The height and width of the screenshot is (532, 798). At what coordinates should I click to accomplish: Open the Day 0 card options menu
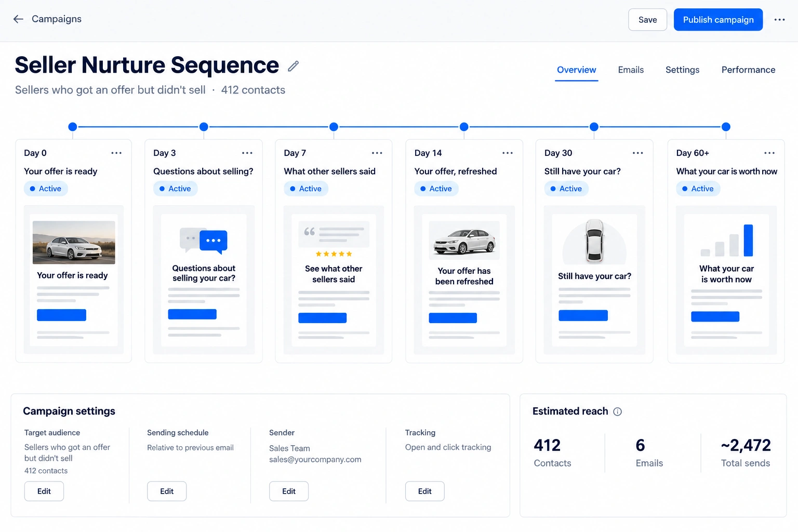[116, 153]
